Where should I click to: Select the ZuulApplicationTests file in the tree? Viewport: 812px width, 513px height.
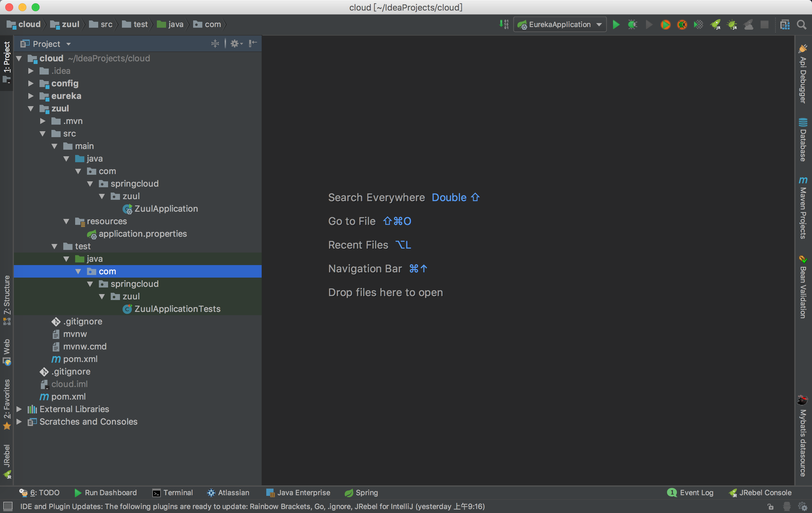pos(177,309)
